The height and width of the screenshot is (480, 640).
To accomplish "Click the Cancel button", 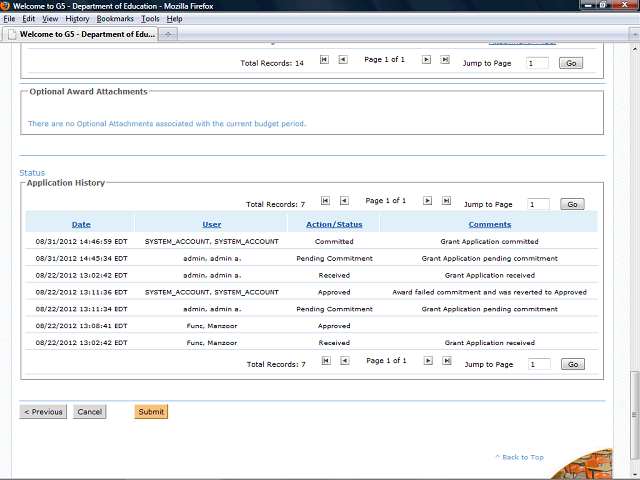I will tap(90, 412).
